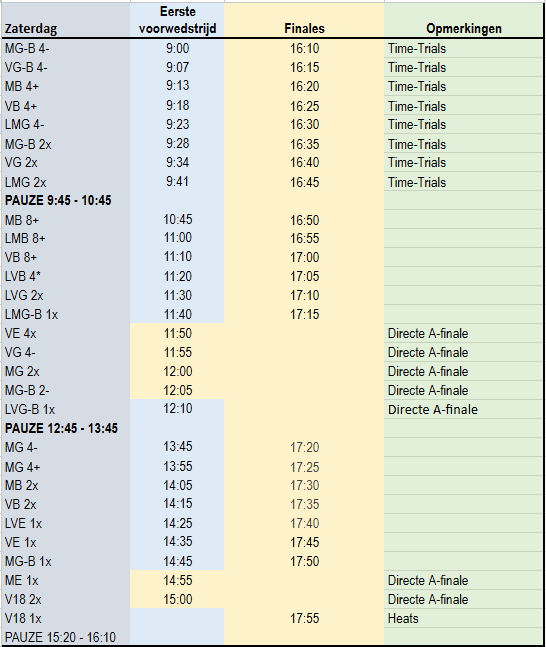Image resolution: width=546 pixels, height=647 pixels.
Task: Select the 17:40 finals time for LVE 1x
Action: [x=304, y=523]
